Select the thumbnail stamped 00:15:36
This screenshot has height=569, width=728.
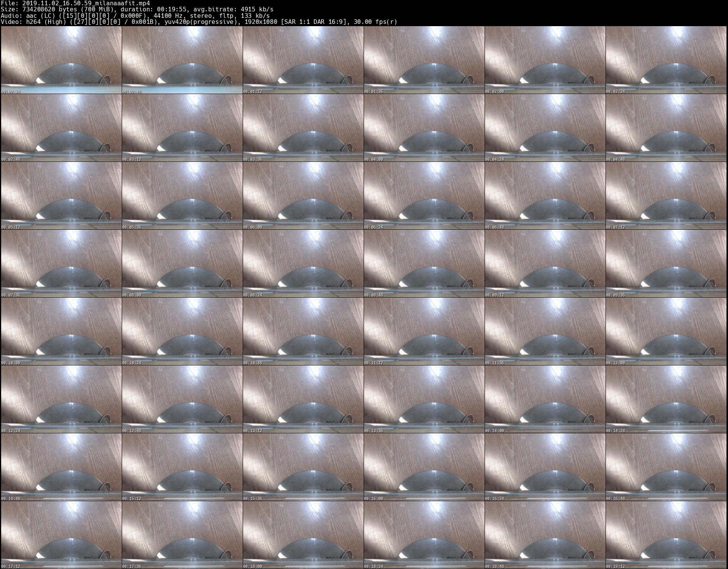coord(303,467)
